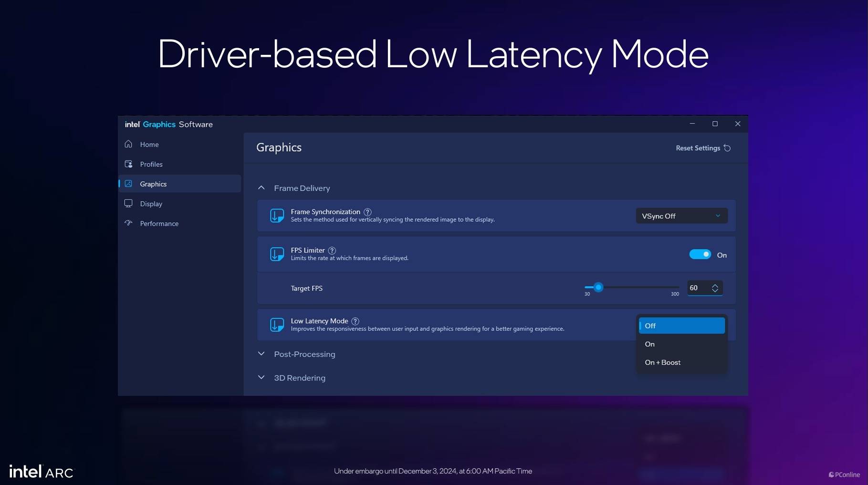Screen dimensions: 868x485
Task: Click the FPS Limiter help question mark
Action: click(x=332, y=250)
